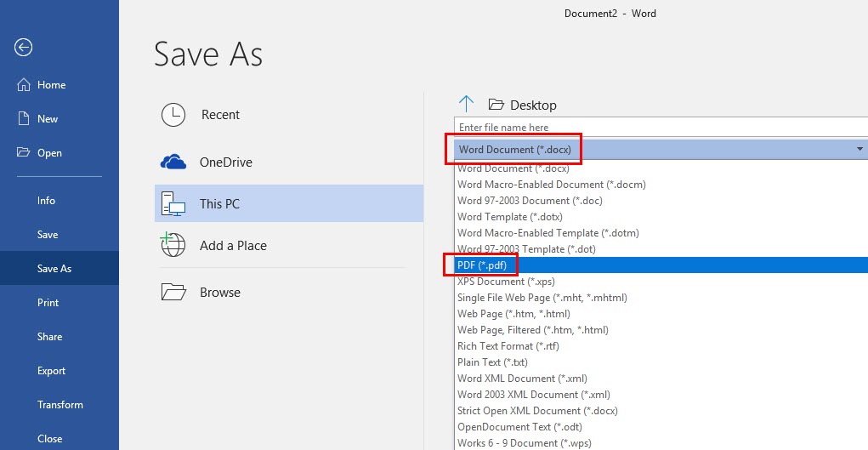Open the Open backstage tab
868x450 pixels.
(x=60, y=153)
